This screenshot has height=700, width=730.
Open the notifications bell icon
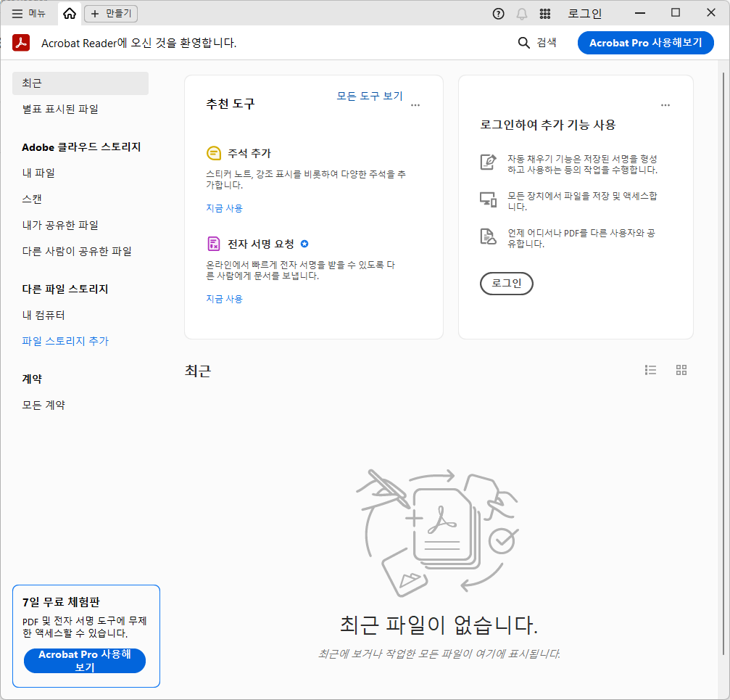(522, 14)
